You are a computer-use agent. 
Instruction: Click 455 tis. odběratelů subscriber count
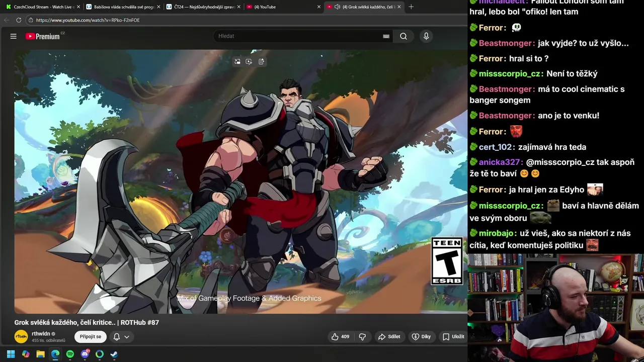pos(48,340)
